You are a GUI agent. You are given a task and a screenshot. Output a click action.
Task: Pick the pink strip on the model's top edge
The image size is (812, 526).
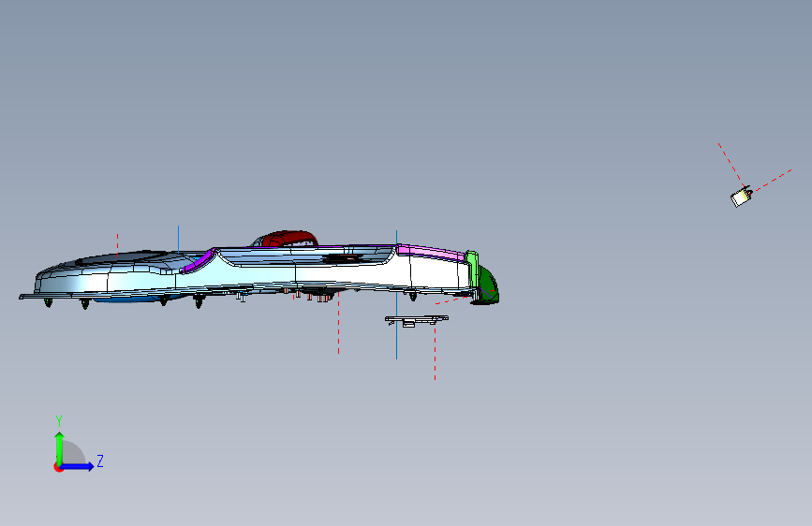(x=431, y=252)
